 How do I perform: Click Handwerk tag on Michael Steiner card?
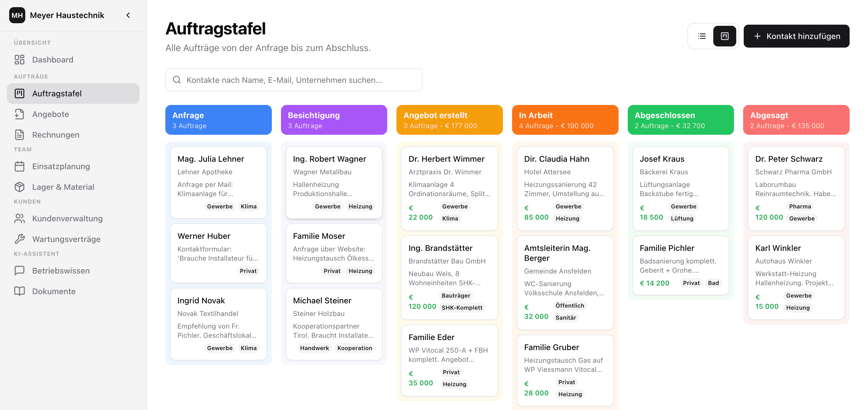tap(314, 348)
